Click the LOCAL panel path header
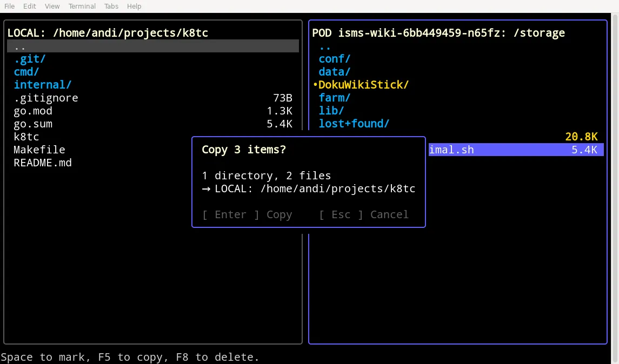 [x=108, y=33]
